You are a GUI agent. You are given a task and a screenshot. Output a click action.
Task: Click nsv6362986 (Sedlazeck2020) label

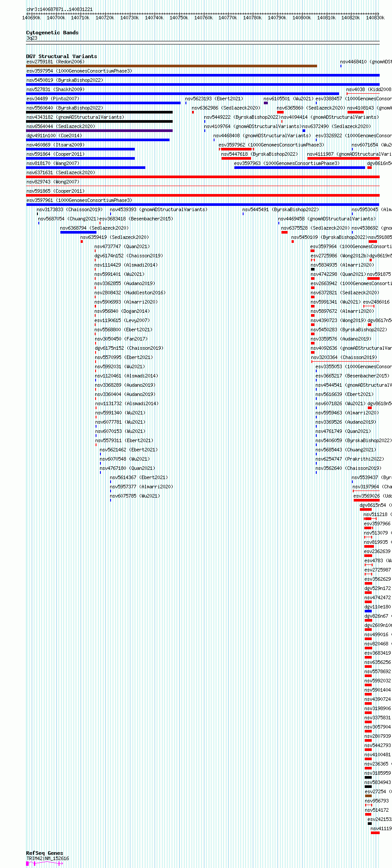pyautogui.click(x=226, y=108)
